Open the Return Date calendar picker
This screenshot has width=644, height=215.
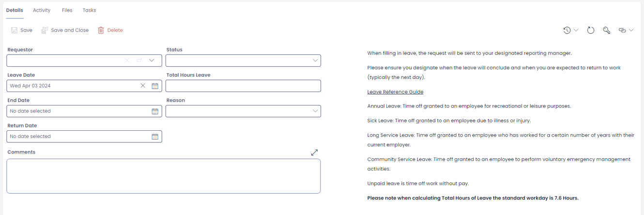tap(155, 137)
